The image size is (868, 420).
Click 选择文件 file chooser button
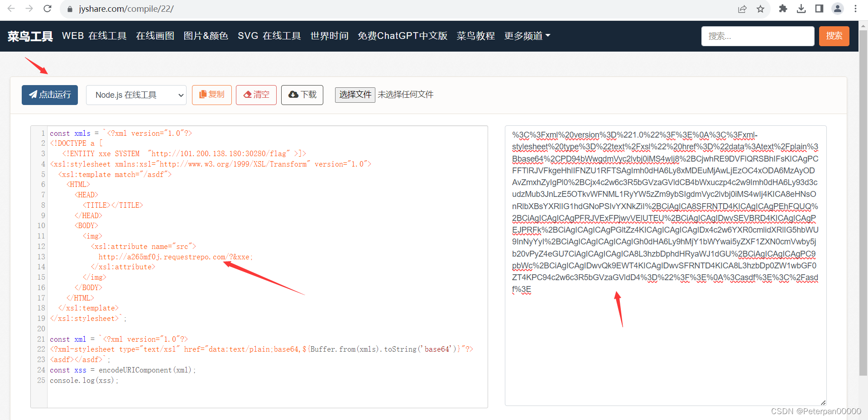[x=355, y=95]
